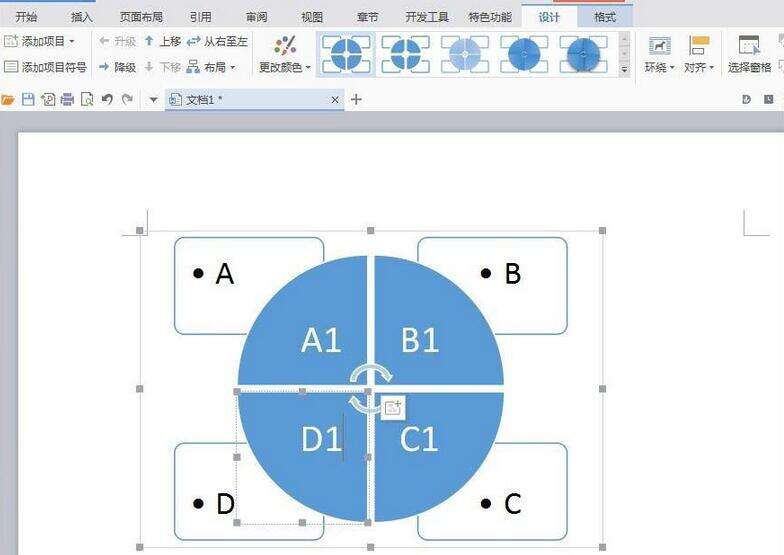Open the 环绕 wrap dropdown
The width and height of the screenshot is (784, 555).
[659, 54]
